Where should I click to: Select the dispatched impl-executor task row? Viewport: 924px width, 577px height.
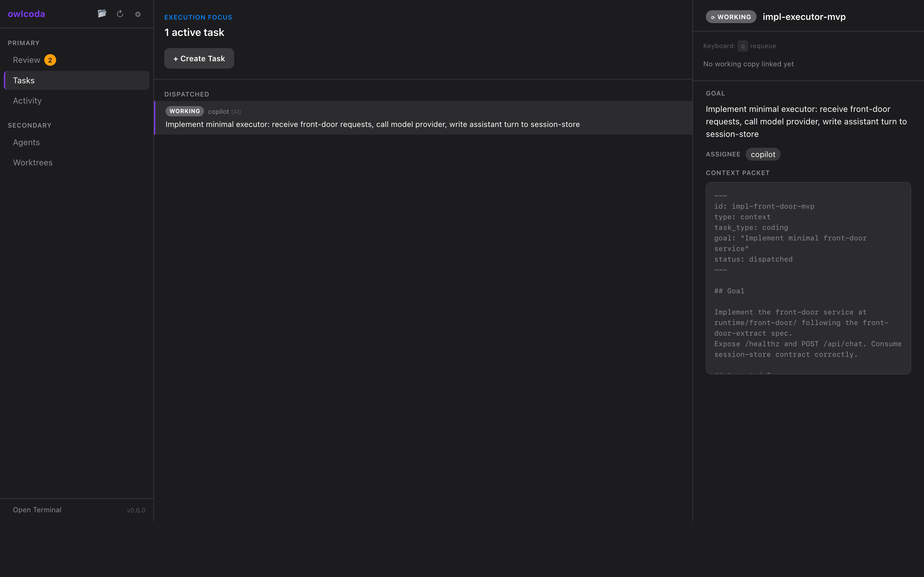click(420, 118)
